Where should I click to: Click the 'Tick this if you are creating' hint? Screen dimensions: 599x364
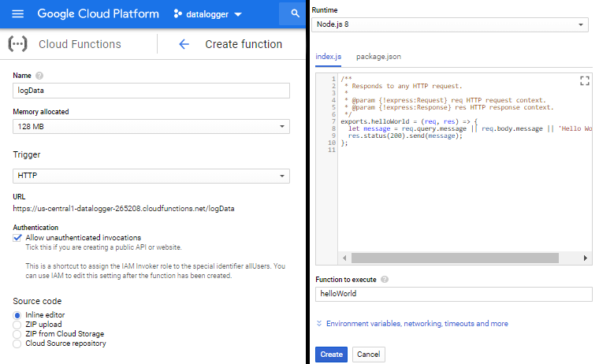(103, 247)
